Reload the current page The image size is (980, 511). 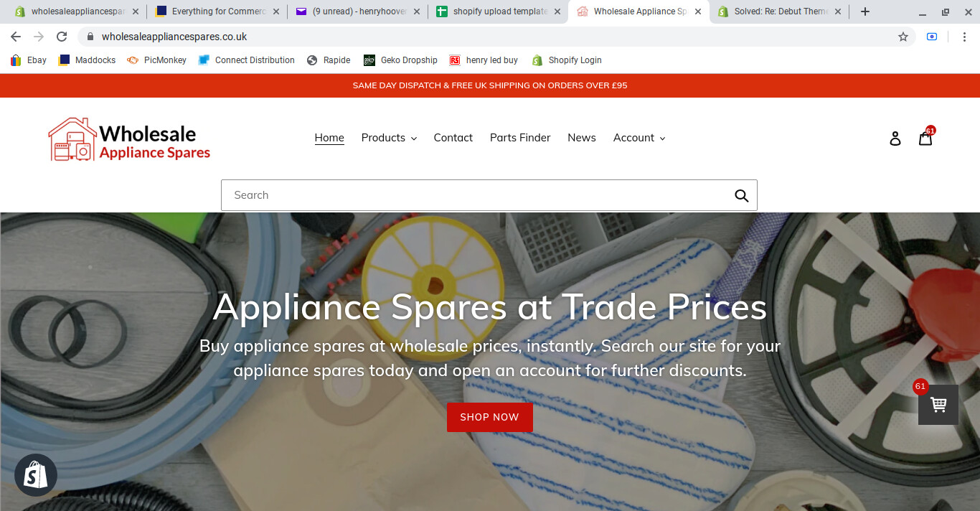tap(62, 37)
